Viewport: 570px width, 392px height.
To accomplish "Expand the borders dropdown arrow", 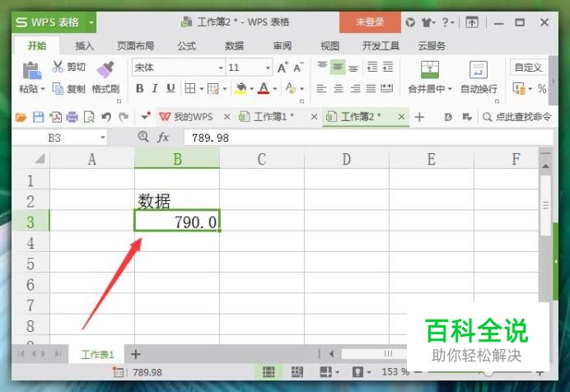I will pos(201,89).
